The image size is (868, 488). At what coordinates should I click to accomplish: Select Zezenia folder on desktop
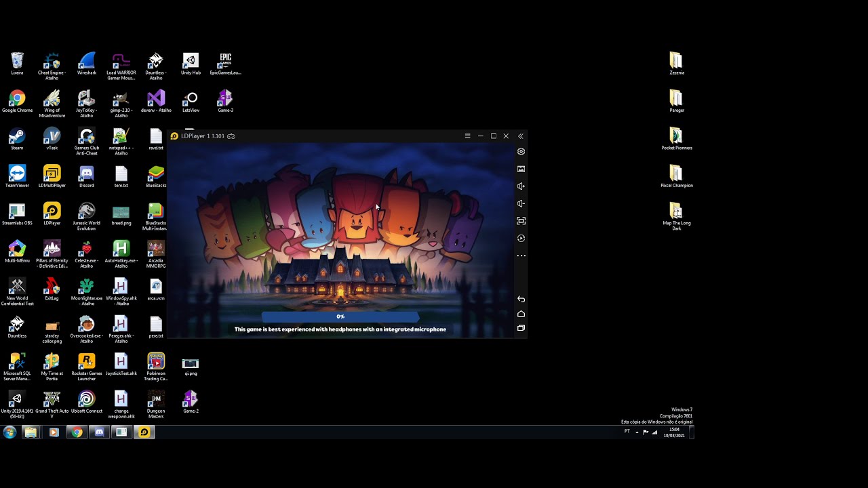tap(676, 64)
